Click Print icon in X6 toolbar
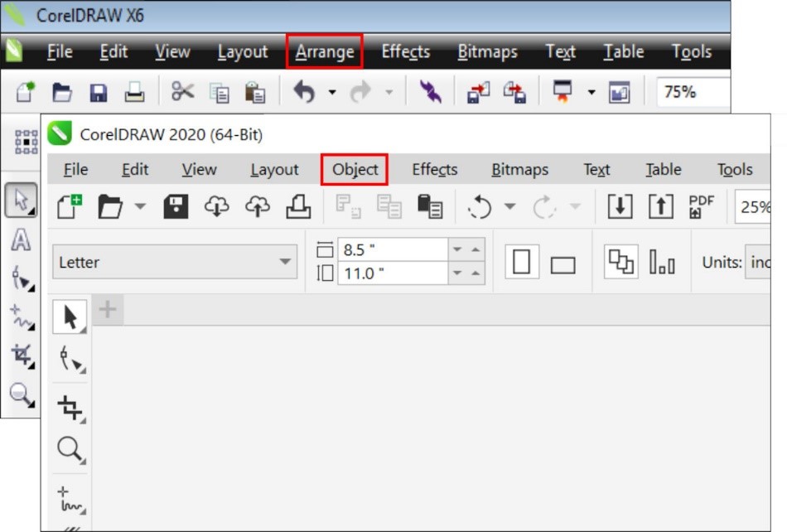 coord(134,92)
